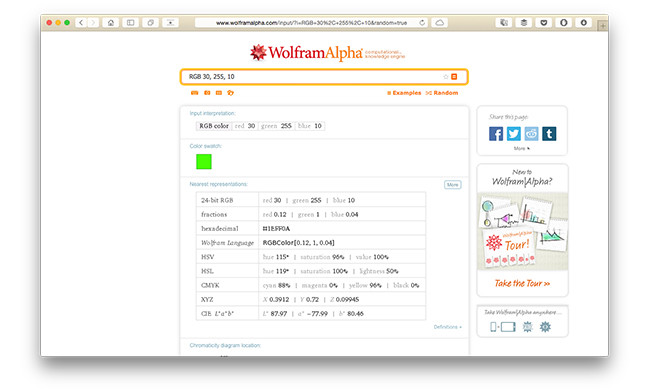Open the WolframAlpha Tour thumbnail

tap(522, 231)
